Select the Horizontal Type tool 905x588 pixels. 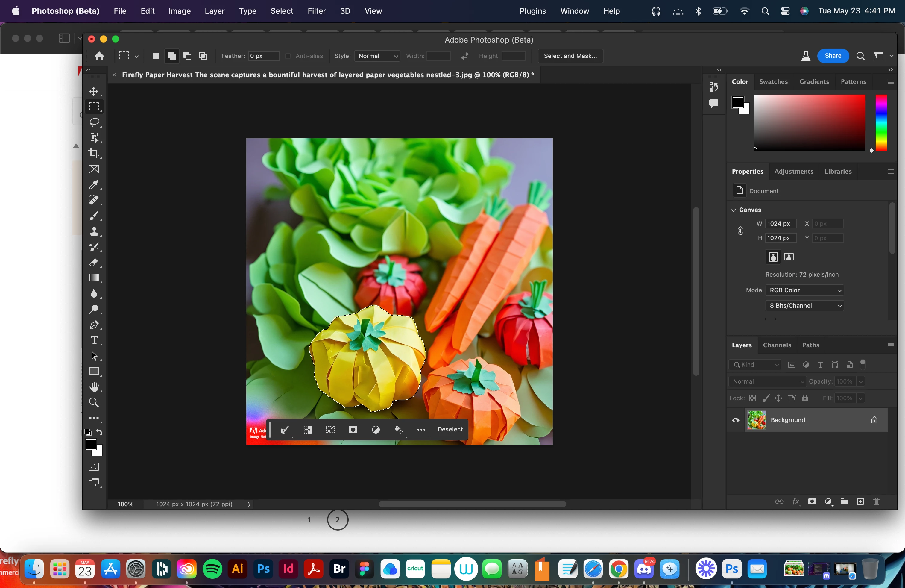click(94, 340)
